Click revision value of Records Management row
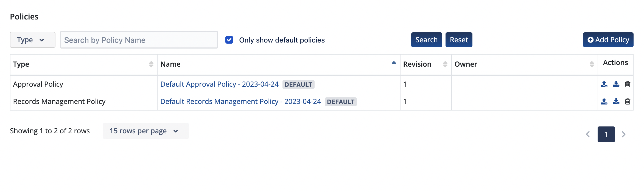644x192 pixels. [x=405, y=101]
